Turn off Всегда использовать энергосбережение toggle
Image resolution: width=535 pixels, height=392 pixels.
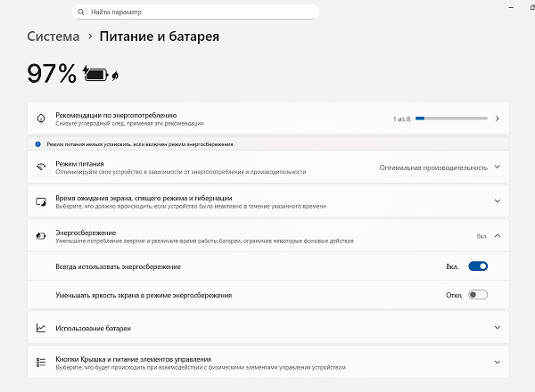pos(478,265)
